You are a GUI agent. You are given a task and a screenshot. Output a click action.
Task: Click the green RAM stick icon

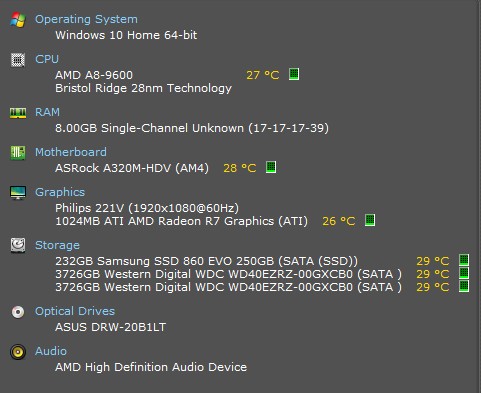(x=18, y=113)
